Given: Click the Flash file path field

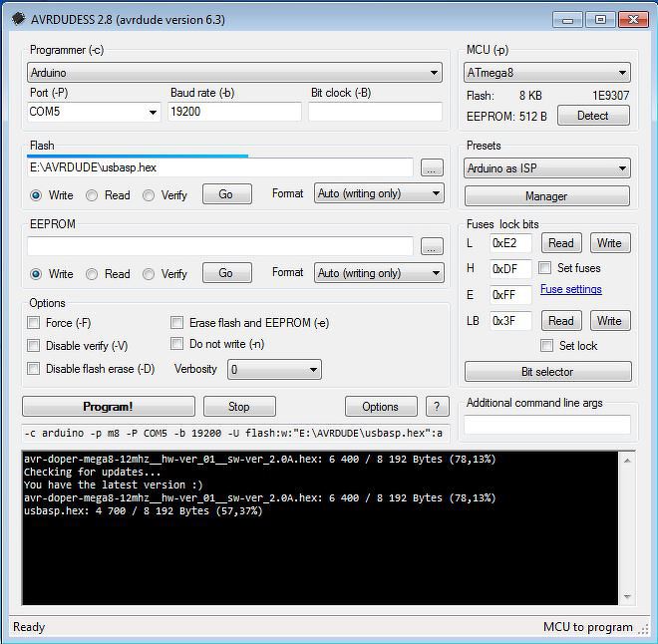Looking at the screenshot, I should coord(220,167).
